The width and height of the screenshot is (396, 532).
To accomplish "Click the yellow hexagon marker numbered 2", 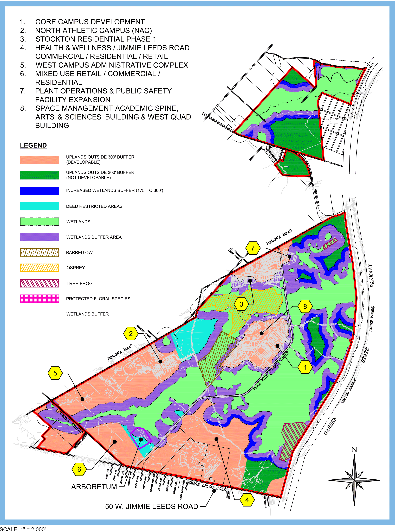I will pos(131,334).
